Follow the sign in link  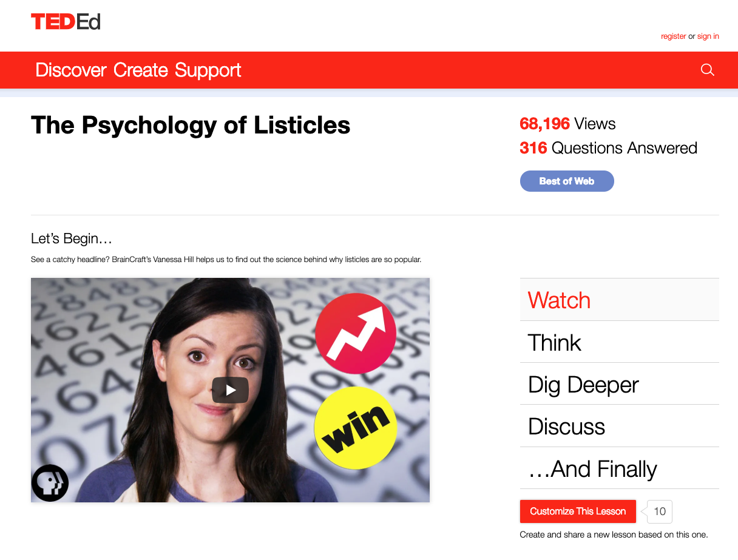coord(708,36)
